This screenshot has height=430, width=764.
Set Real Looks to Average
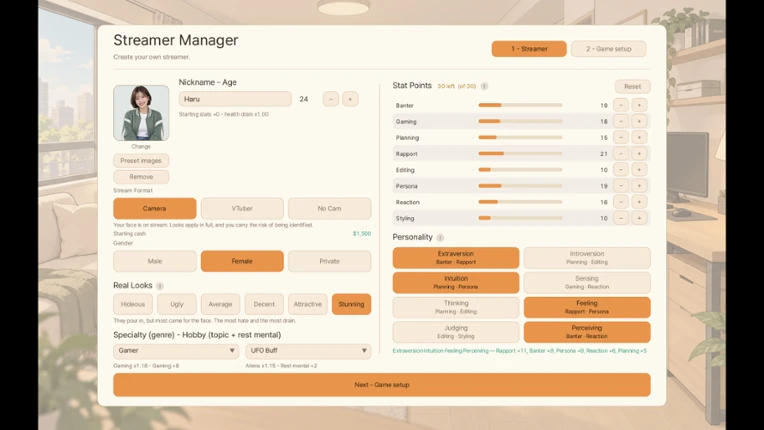220,304
